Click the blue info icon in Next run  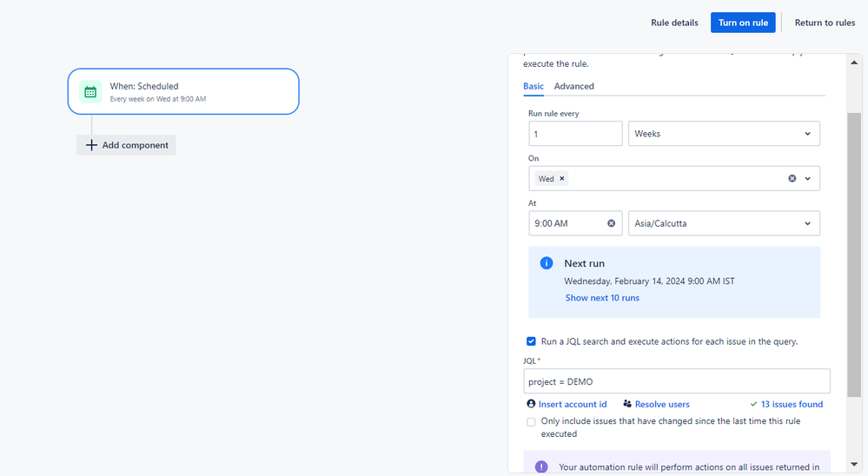tap(547, 263)
